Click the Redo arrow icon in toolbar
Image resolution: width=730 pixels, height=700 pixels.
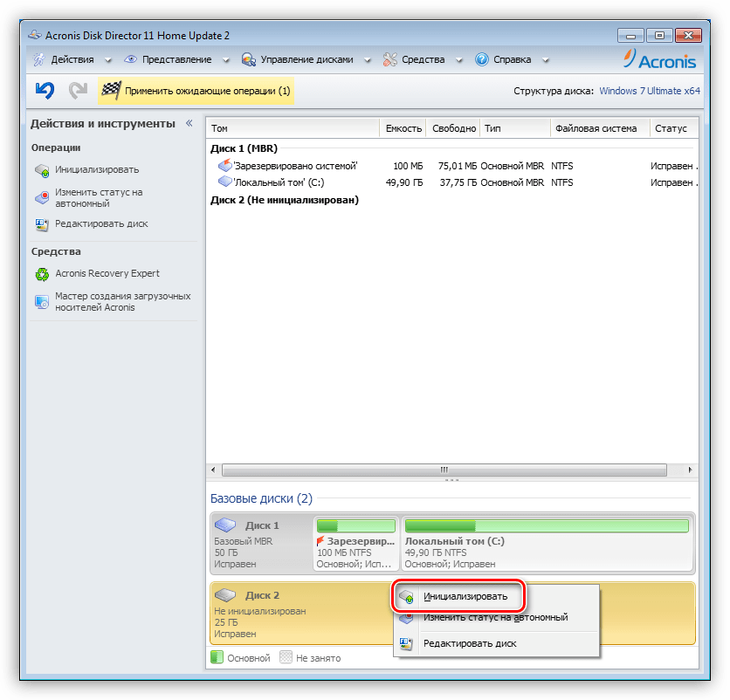[x=79, y=90]
